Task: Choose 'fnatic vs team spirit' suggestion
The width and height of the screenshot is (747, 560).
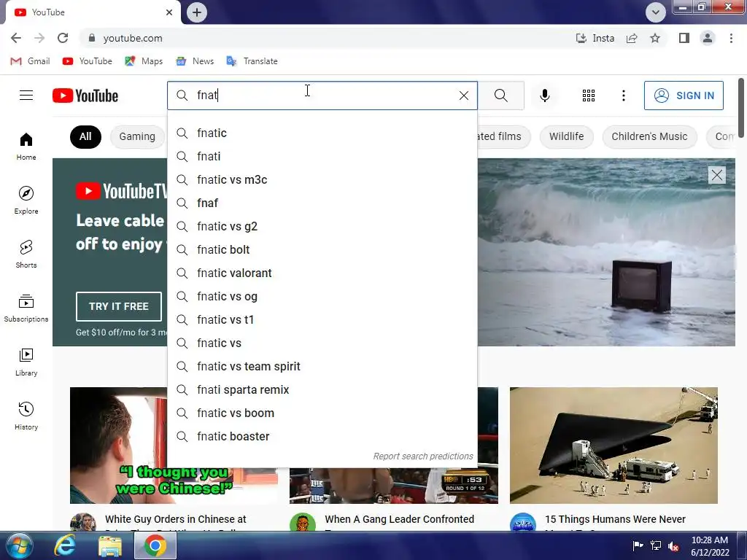Action: [x=322, y=366]
